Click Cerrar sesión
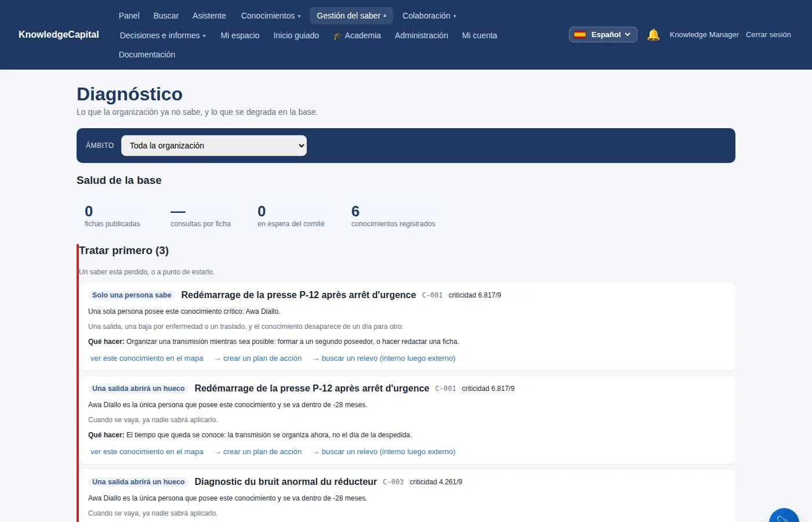This screenshot has width=812, height=522. point(768,35)
